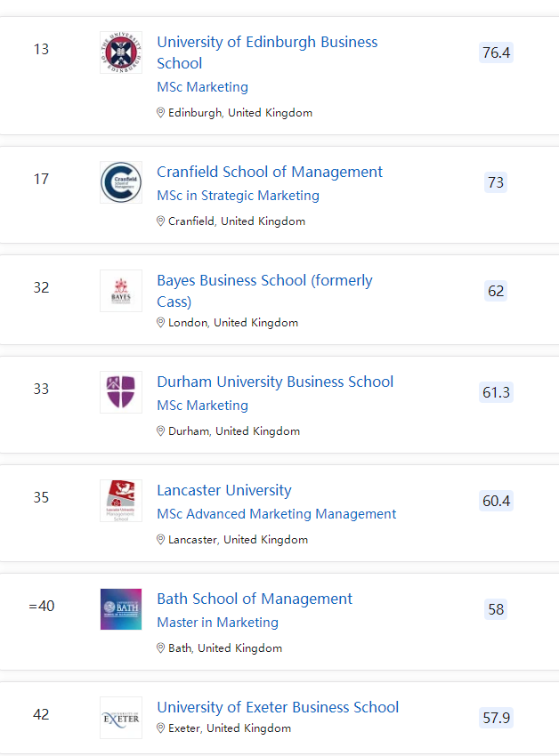Screen dimensions: 559x756
Task: Open the Bath School of Management link
Action: tap(255, 599)
